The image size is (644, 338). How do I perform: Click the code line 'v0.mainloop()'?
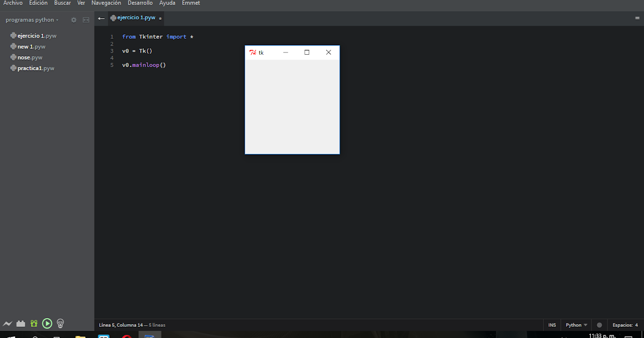point(144,65)
